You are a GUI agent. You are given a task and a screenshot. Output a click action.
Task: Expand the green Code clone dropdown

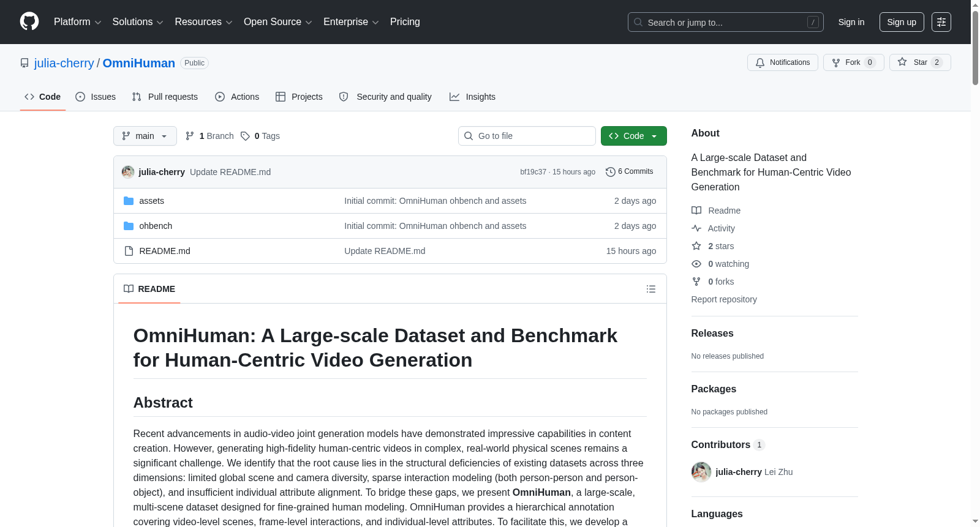tap(634, 136)
